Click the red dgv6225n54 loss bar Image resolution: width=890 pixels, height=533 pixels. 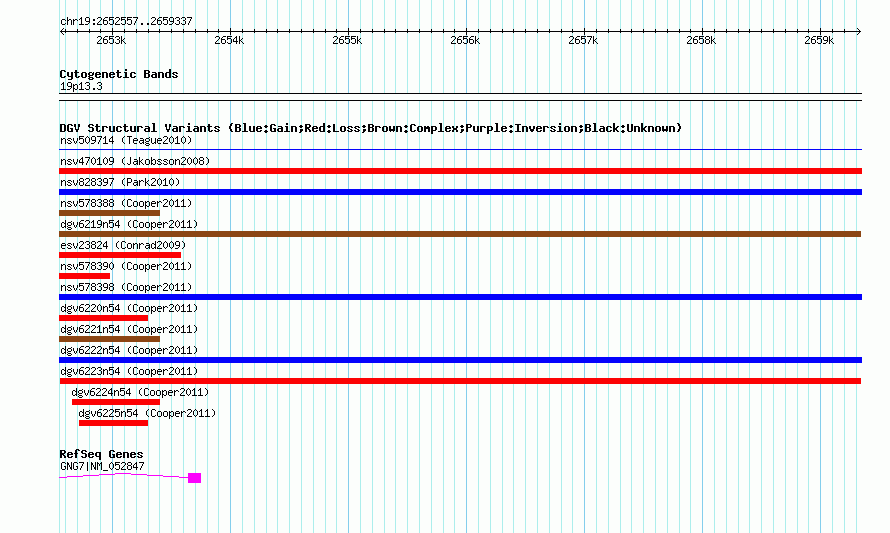114,423
